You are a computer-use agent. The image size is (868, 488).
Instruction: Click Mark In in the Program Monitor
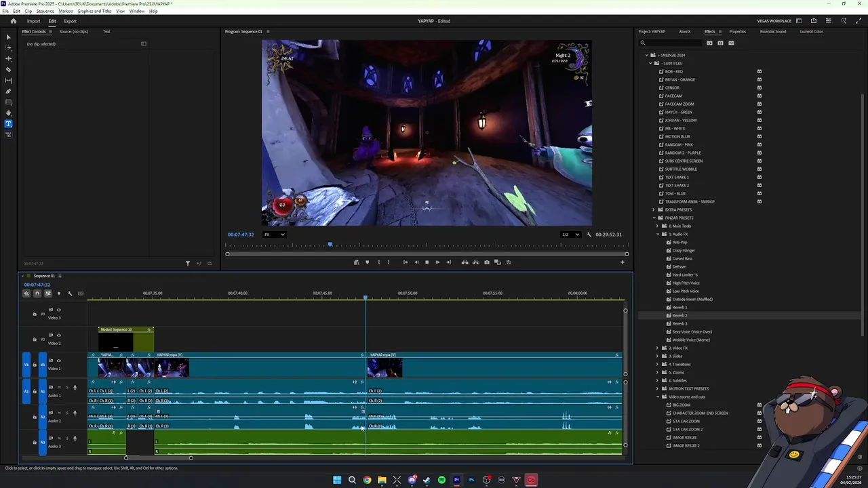click(x=378, y=262)
